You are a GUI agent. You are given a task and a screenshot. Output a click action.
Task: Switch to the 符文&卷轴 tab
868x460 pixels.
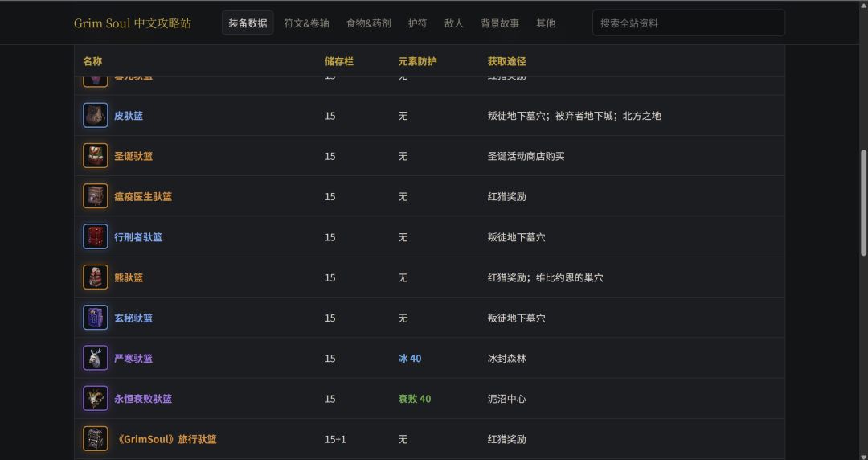pos(306,23)
